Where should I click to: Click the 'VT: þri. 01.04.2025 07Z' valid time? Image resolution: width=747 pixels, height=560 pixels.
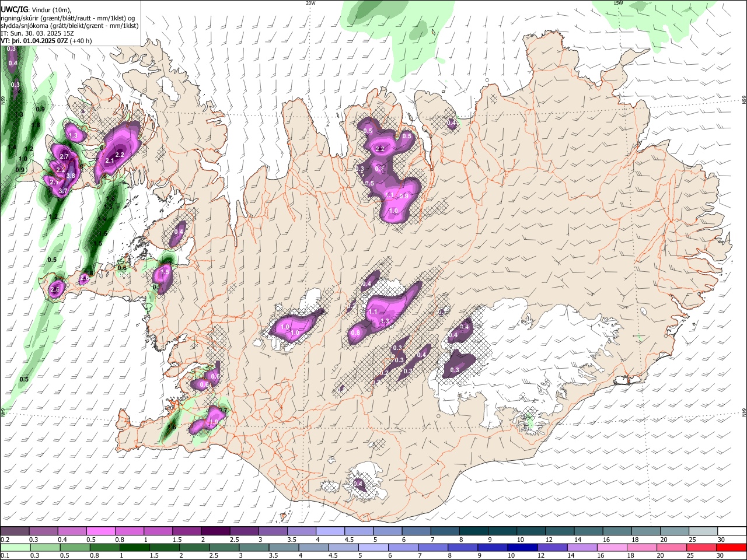coord(34,41)
